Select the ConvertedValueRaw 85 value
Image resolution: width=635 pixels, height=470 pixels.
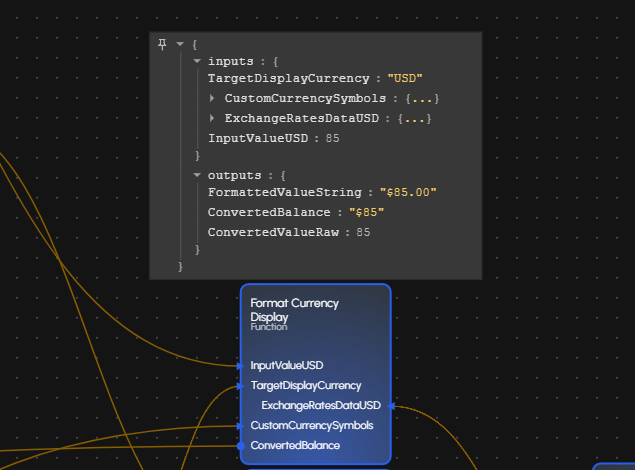(x=363, y=232)
